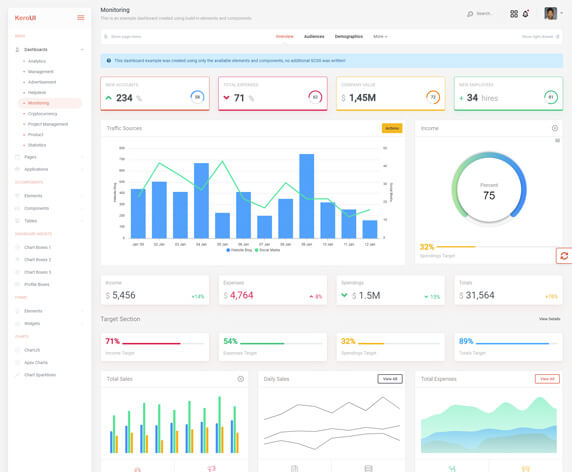Open Statistics in the sidebar
Screen dimensions: 572x472
(x=37, y=145)
